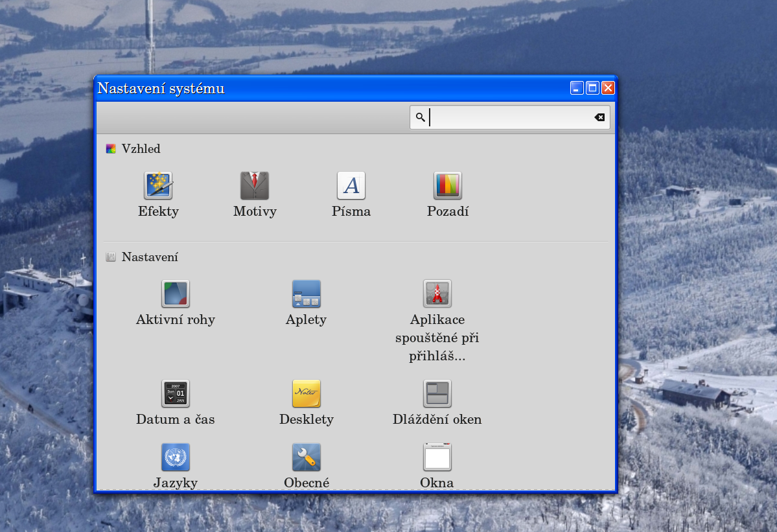Screen dimensions: 777x532
Task: Minimize the Nastavení systému window
Action: [x=577, y=88]
